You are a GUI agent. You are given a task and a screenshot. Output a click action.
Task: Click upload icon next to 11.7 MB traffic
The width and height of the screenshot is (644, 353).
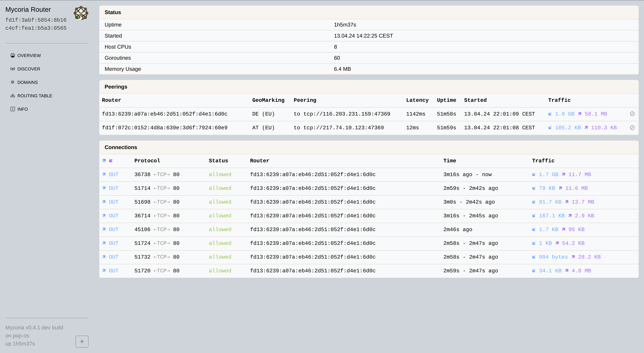[563, 175]
